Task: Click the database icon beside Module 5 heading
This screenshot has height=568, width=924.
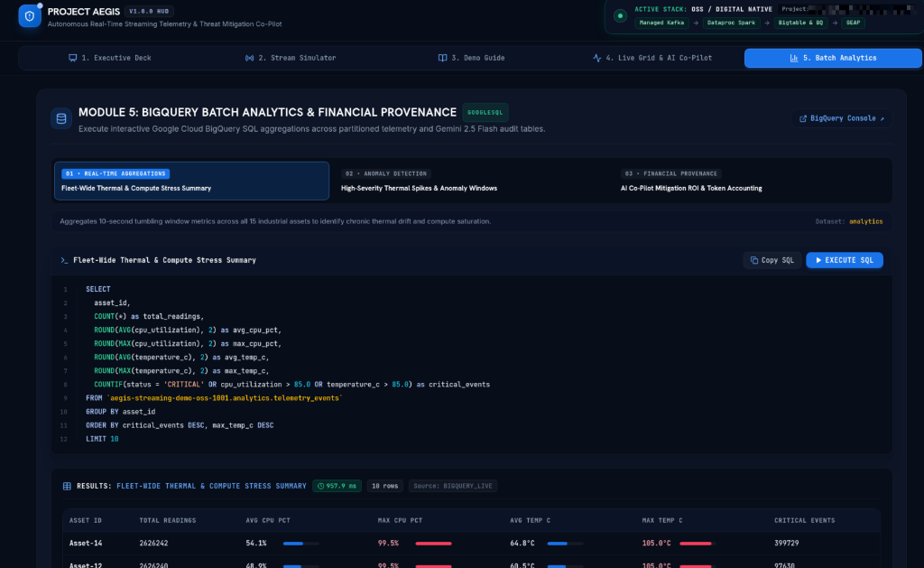Action: (x=61, y=118)
